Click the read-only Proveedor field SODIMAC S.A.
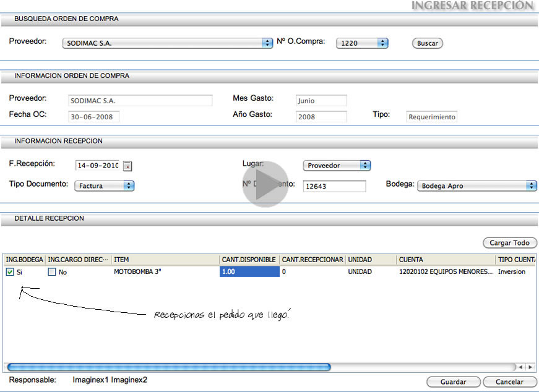This screenshot has width=539, height=392. [x=140, y=101]
